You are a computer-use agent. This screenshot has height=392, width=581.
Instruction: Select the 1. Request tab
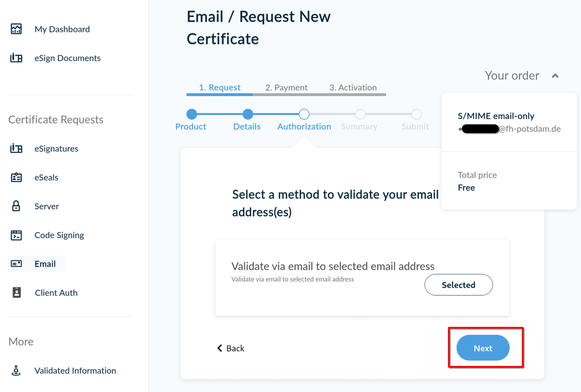tap(219, 87)
